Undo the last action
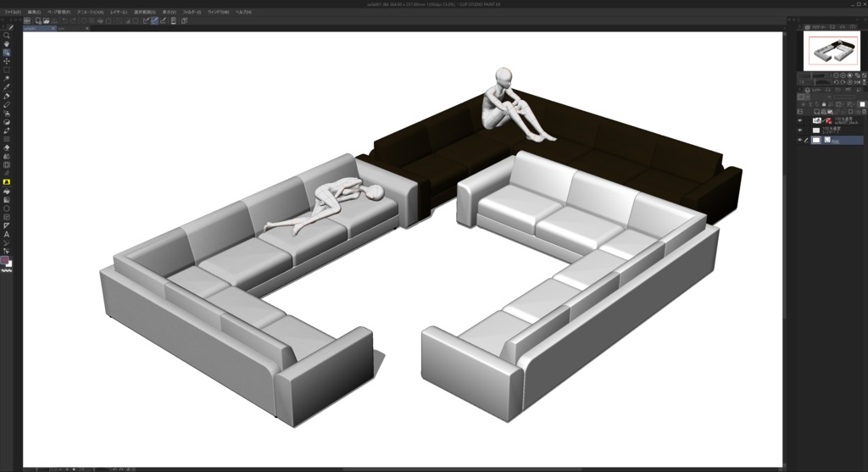 tap(64, 20)
